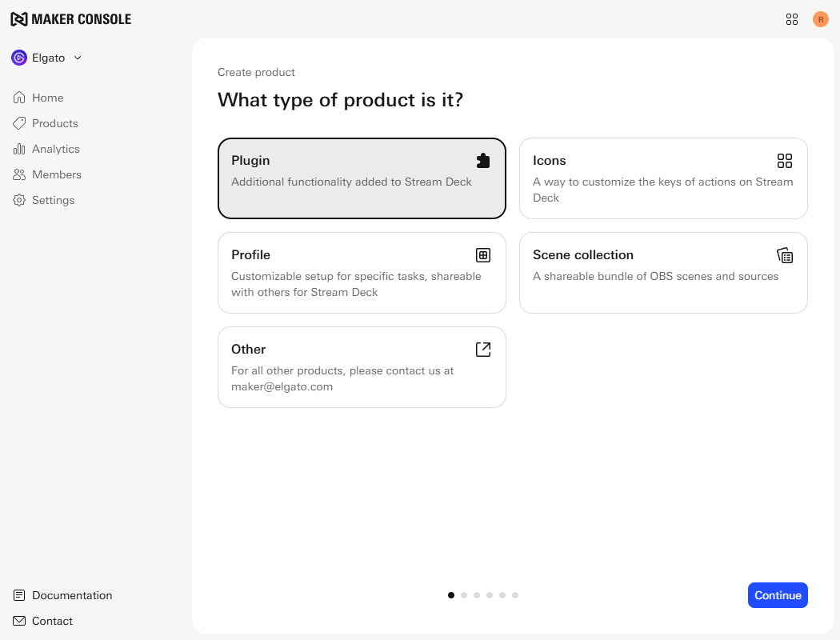Click the Scene collection stack icon

[785, 255]
